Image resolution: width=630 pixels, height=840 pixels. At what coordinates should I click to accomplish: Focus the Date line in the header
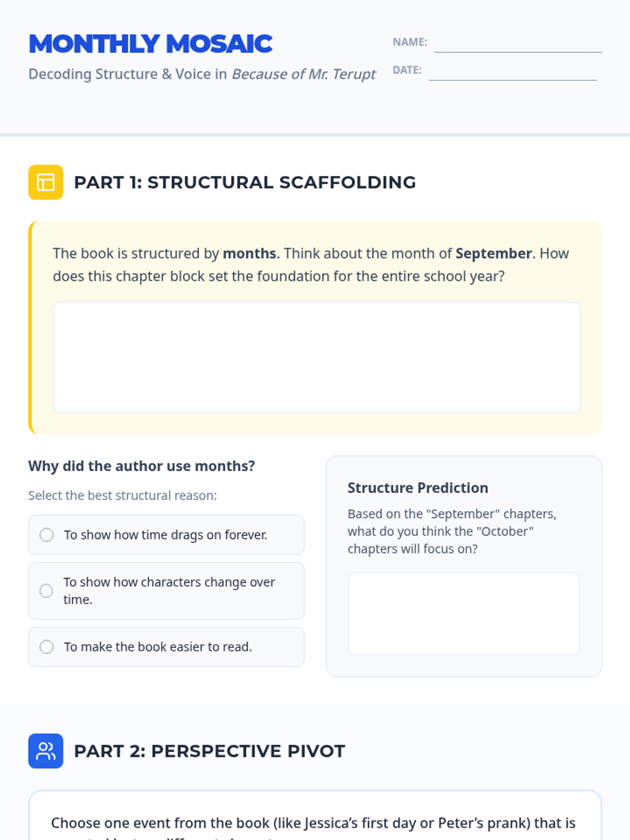tap(512, 72)
